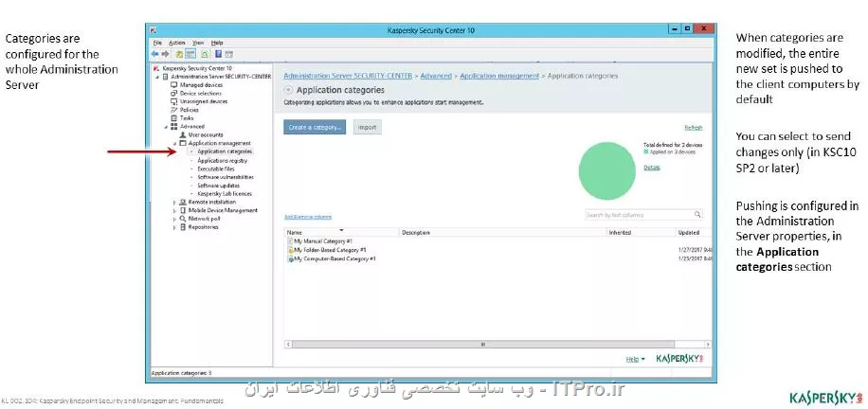Expand the Remote installation node

[175, 203]
